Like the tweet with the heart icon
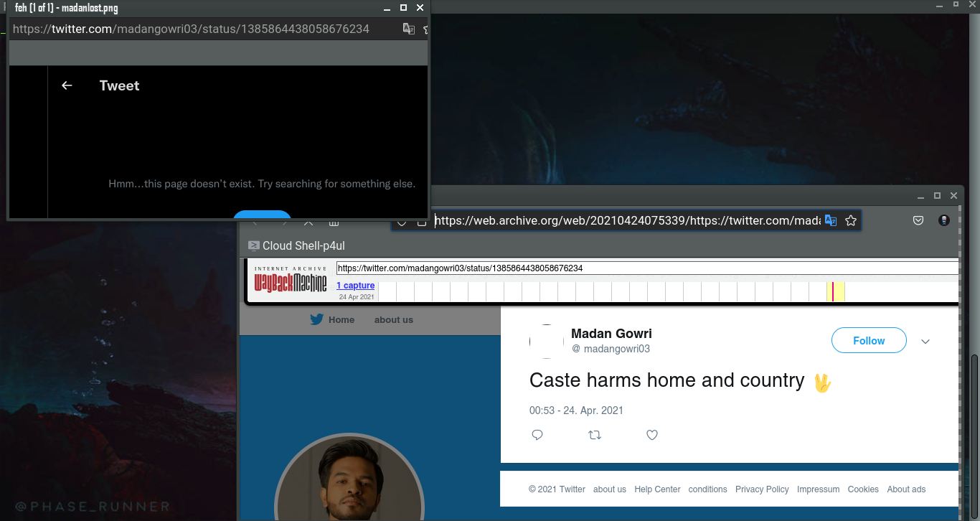This screenshot has height=521, width=980. point(652,435)
